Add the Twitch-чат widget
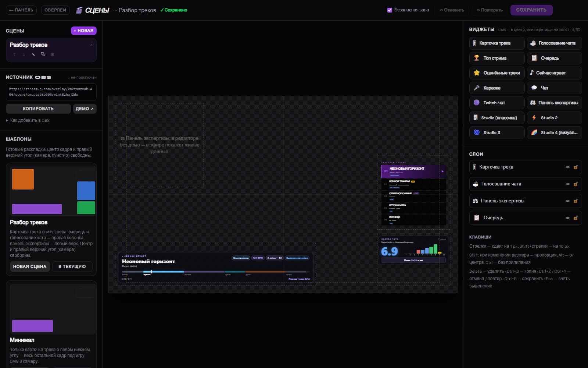This screenshot has width=588, height=368. click(497, 103)
